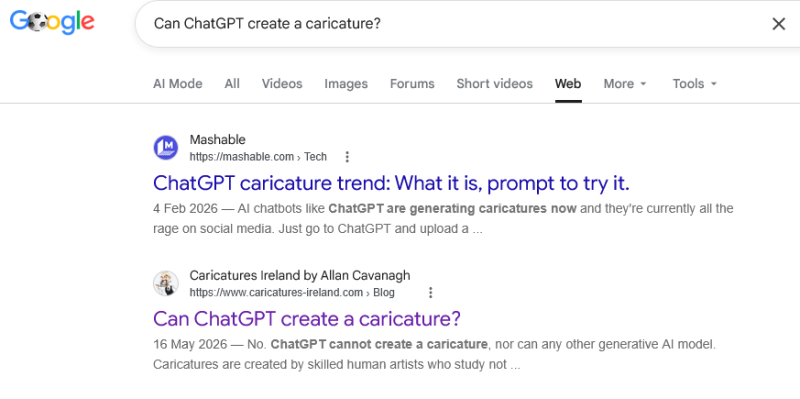Click the Caricatures Ireland site favicon
The height and width of the screenshot is (399, 800).
166,284
